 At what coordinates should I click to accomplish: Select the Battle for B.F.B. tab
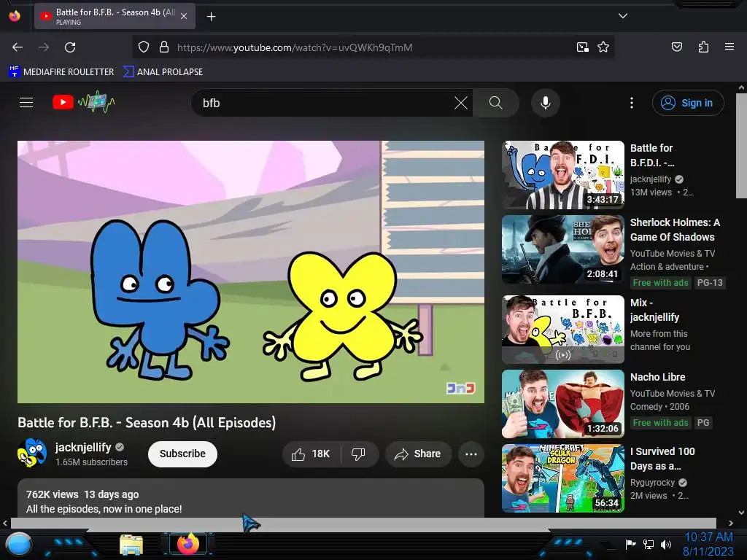[115, 16]
